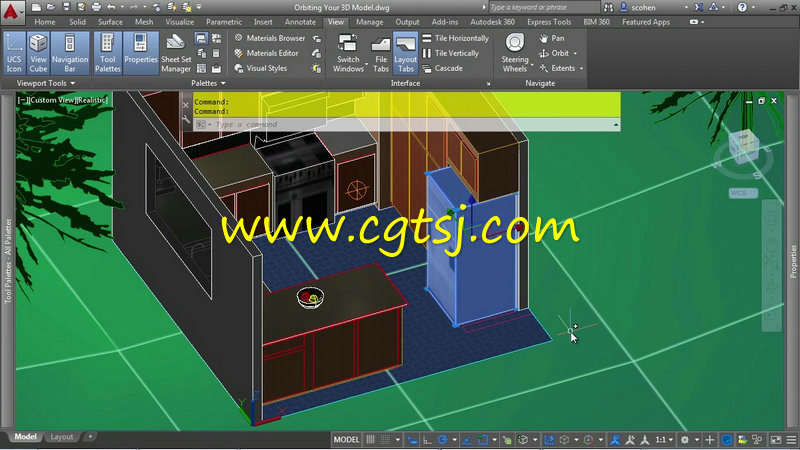Screen dimensions: 800x450
Task: Open annotation scale 1:1 dropdown
Action: (x=664, y=439)
